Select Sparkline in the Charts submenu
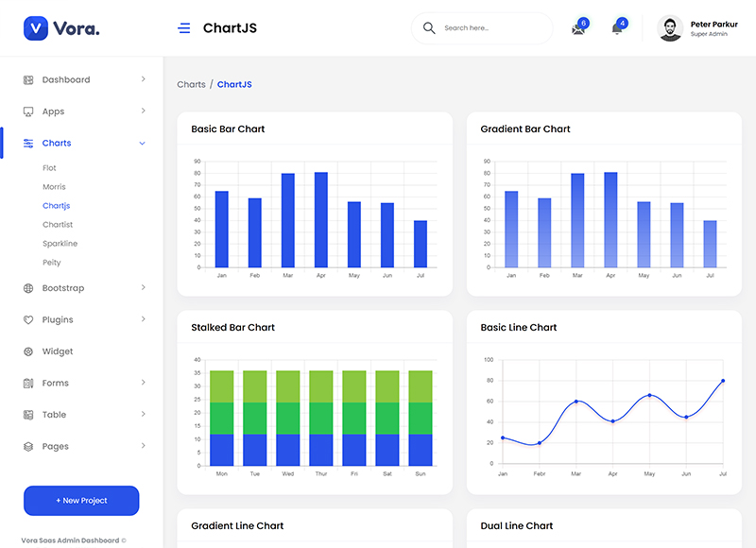The image size is (756, 548). (60, 244)
